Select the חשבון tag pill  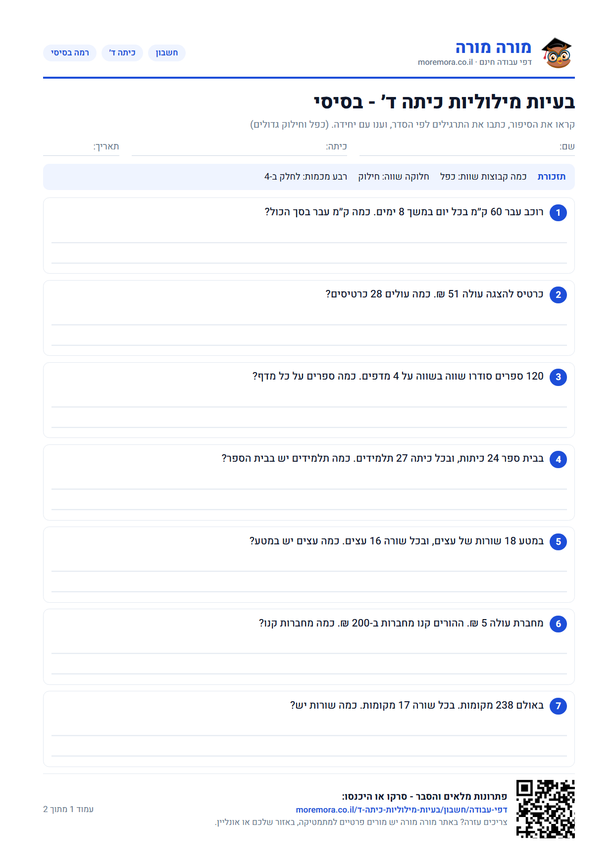[x=167, y=53]
